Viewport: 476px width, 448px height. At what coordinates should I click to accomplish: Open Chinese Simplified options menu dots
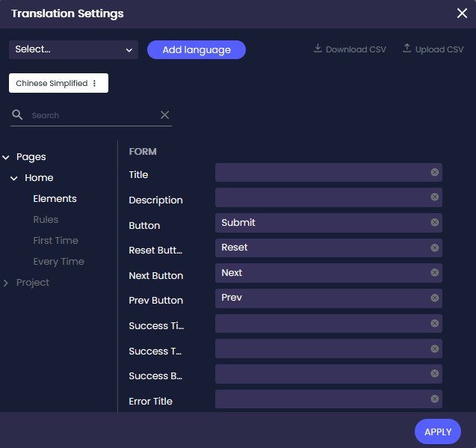pos(94,83)
